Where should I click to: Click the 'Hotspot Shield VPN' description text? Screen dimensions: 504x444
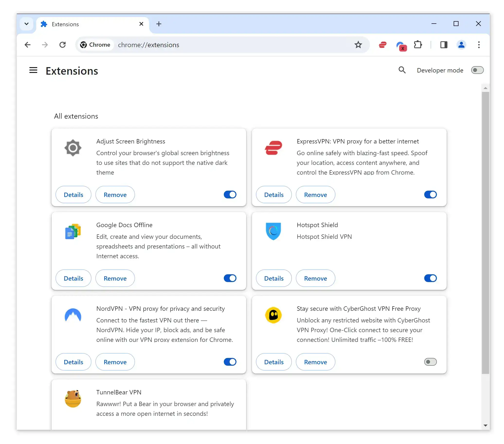click(324, 236)
